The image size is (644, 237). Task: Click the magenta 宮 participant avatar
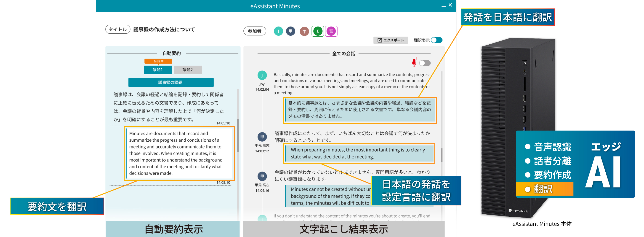click(331, 31)
